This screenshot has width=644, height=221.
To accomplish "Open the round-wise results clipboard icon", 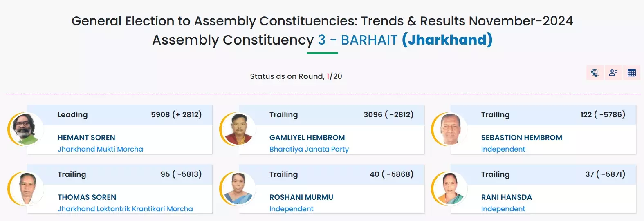I will [x=595, y=73].
